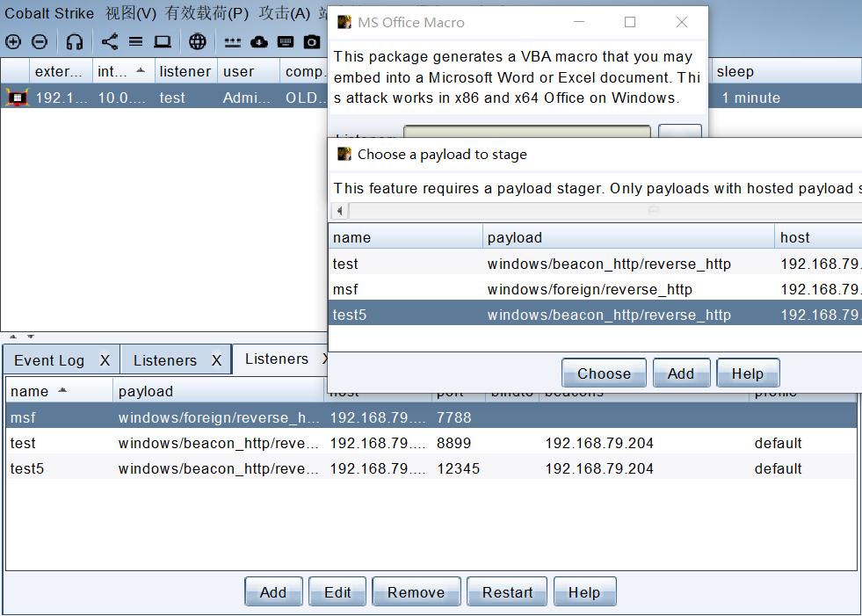Open web credentials globe icon
This screenshot has width=862, height=616.
click(x=198, y=42)
